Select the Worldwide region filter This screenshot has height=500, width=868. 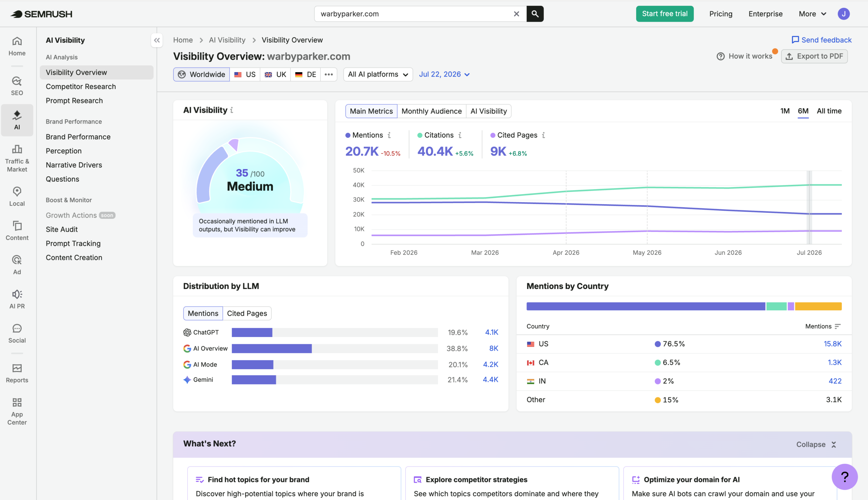pyautogui.click(x=201, y=75)
